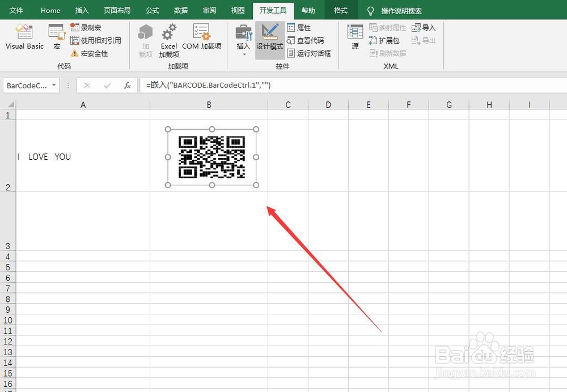Image resolution: width=567 pixels, height=392 pixels.
Task: Open 宏安全性 macro security settings
Action: (89, 53)
